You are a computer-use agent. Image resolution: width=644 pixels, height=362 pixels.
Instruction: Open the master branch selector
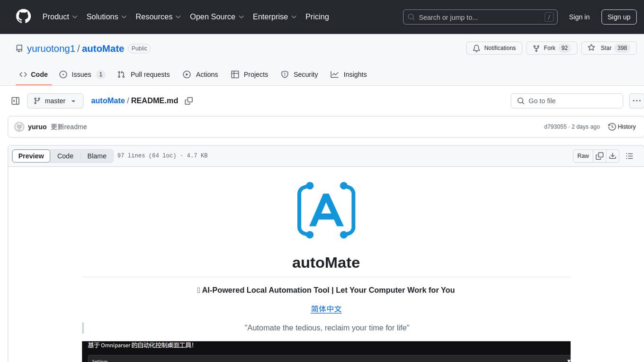(x=55, y=101)
